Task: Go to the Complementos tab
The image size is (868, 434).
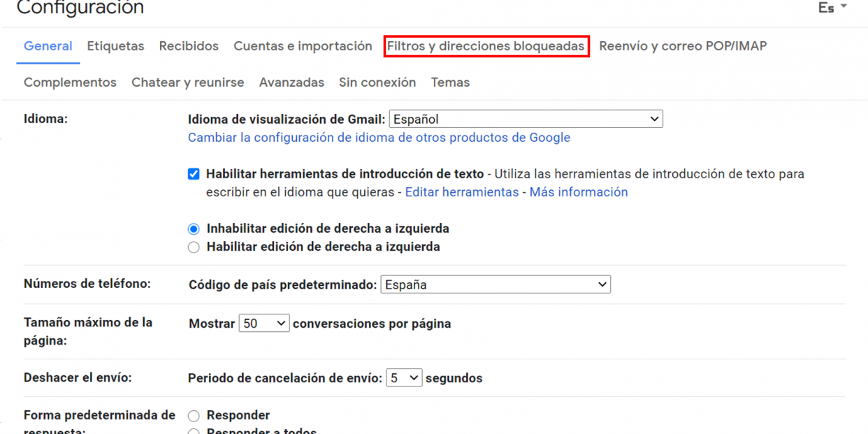Action: tap(70, 82)
